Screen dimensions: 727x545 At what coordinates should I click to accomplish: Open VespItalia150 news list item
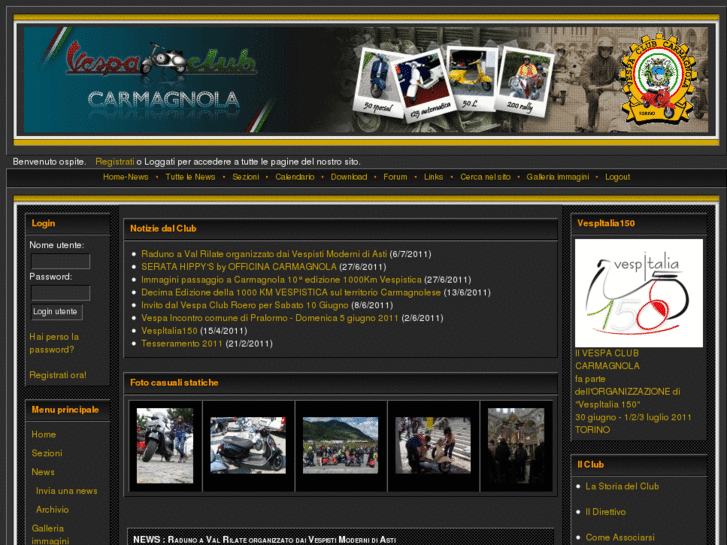pos(169,331)
